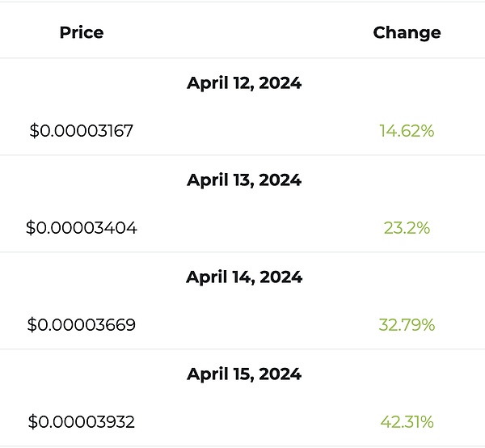The width and height of the screenshot is (485, 448).
Task: Select the April 12, 2024 date heading
Action: [244, 82]
